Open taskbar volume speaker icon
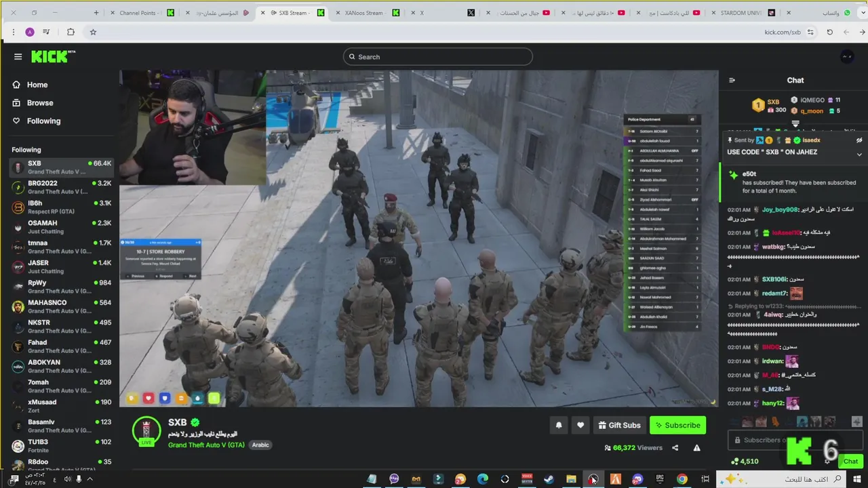This screenshot has width=868, height=488. (67, 479)
